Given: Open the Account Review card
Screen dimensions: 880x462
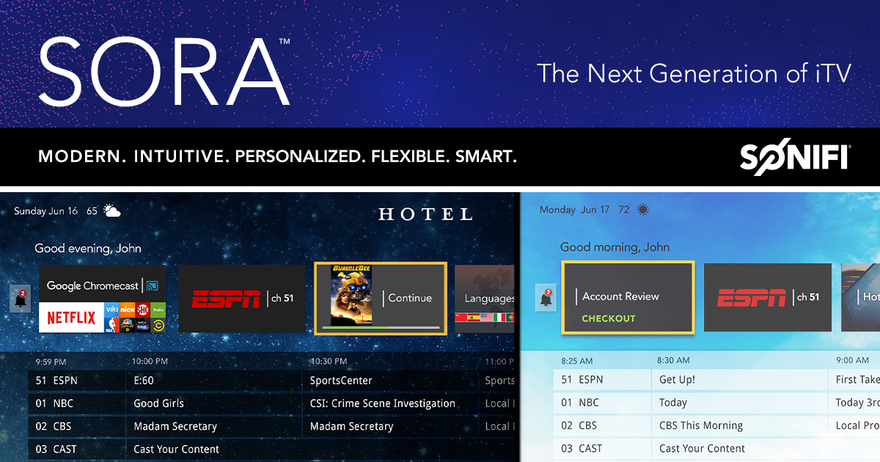Looking at the screenshot, I should pos(628,298).
